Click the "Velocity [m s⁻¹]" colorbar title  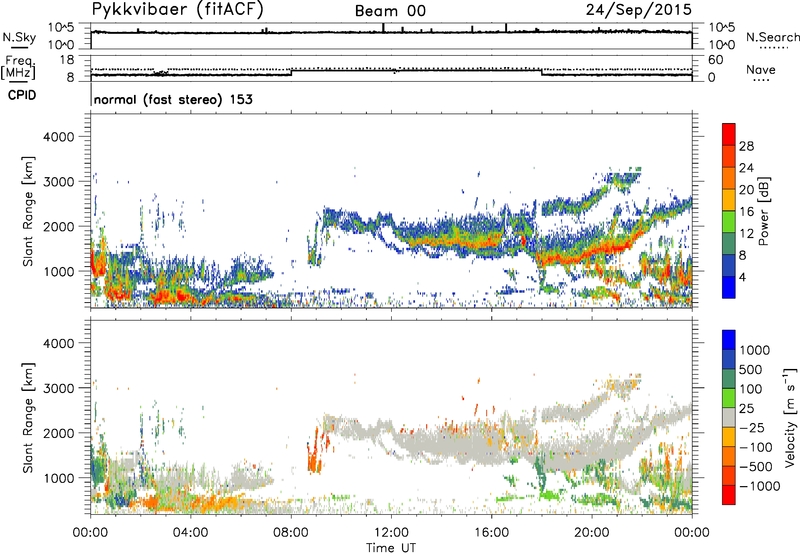click(x=790, y=417)
